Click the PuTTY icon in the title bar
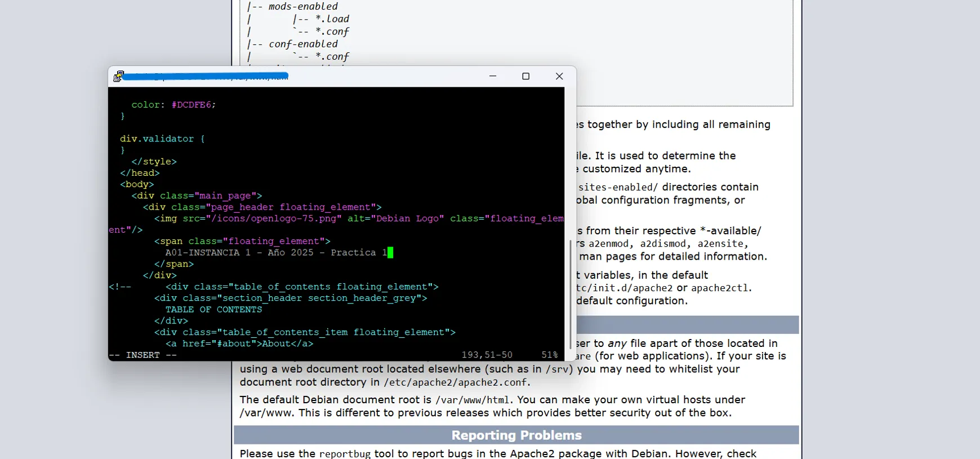980x459 pixels. (118, 77)
